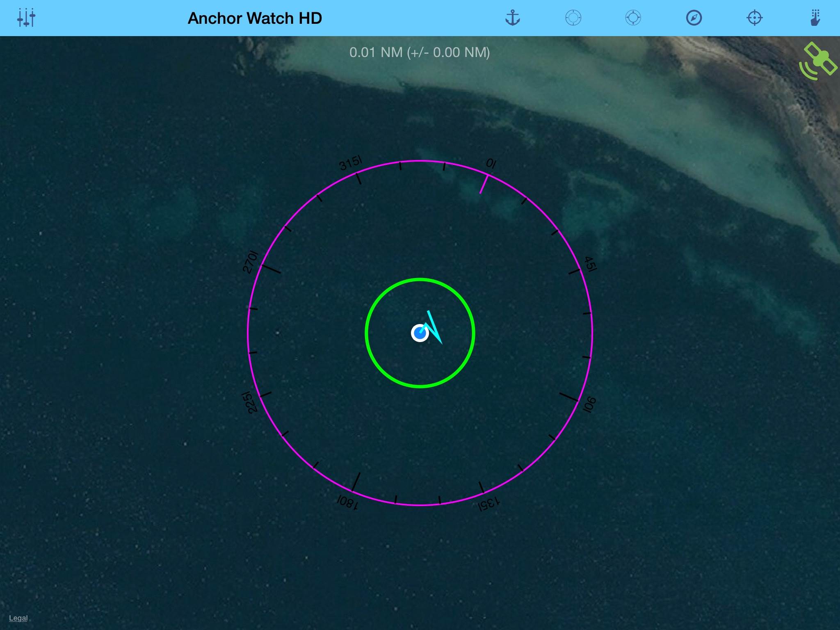Screen dimensions: 840x630
Task: Click the green GPS satellite icon
Action: 817,62
